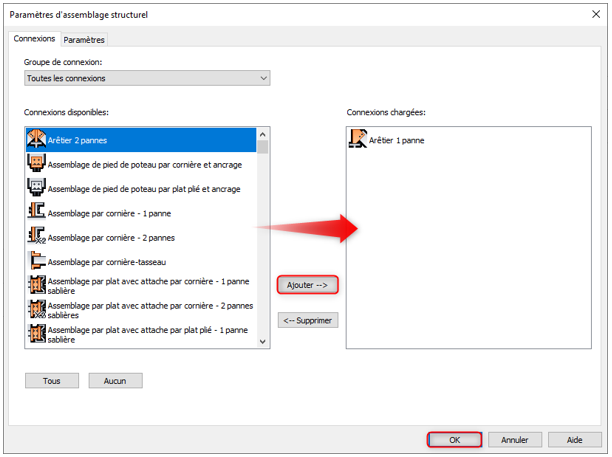This screenshot has height=457, width=612.
Task: Click the cornière-tasseau connection icon
Action: pyautogui.click(x=37, y=260)
